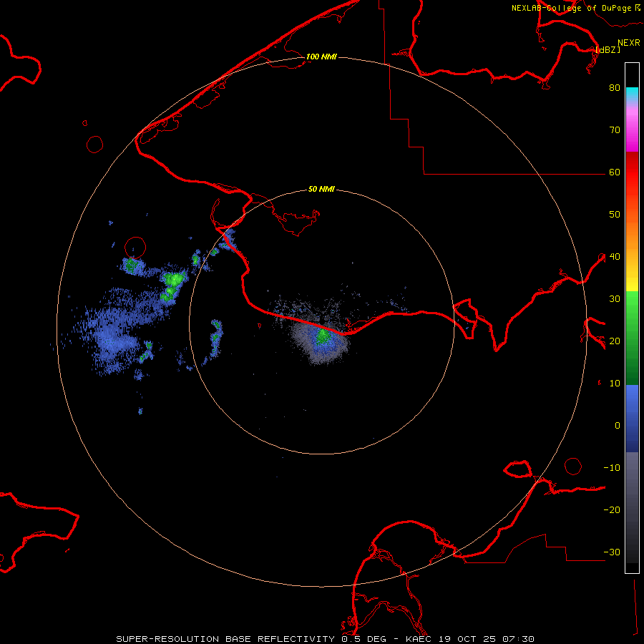Screen dimensions: 644x644
Task: Click the "KAEC" station identifier in caption
Action: pos(418,639)
